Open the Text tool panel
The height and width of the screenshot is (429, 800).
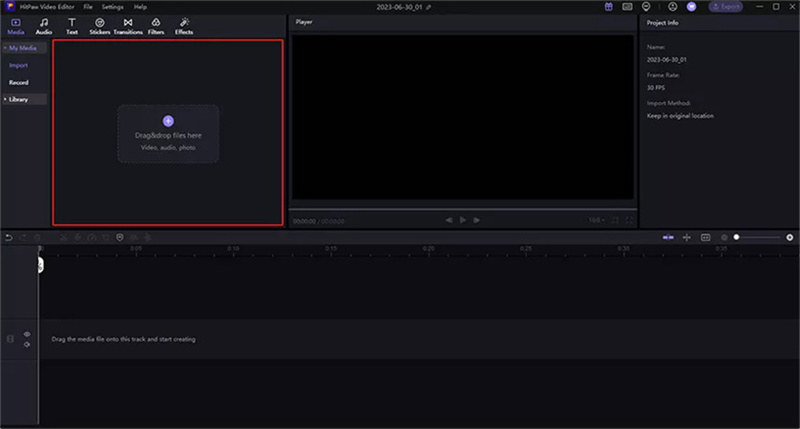click(x=72, y=26)
